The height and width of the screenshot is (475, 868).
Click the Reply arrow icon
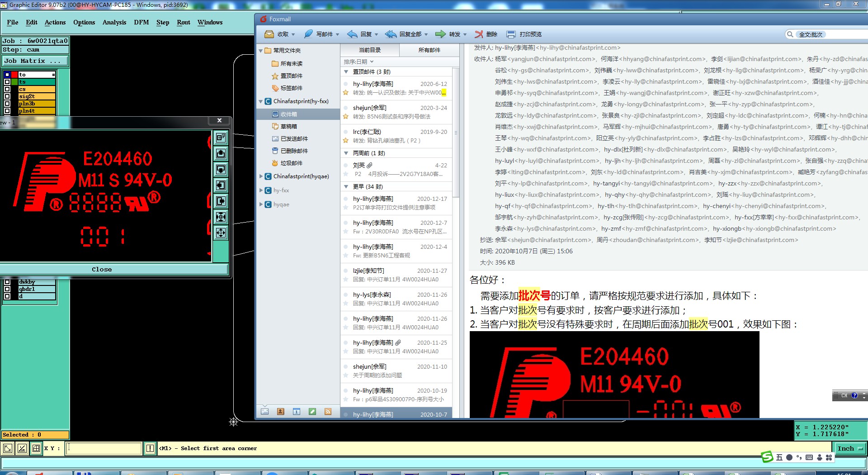(352, 34)
